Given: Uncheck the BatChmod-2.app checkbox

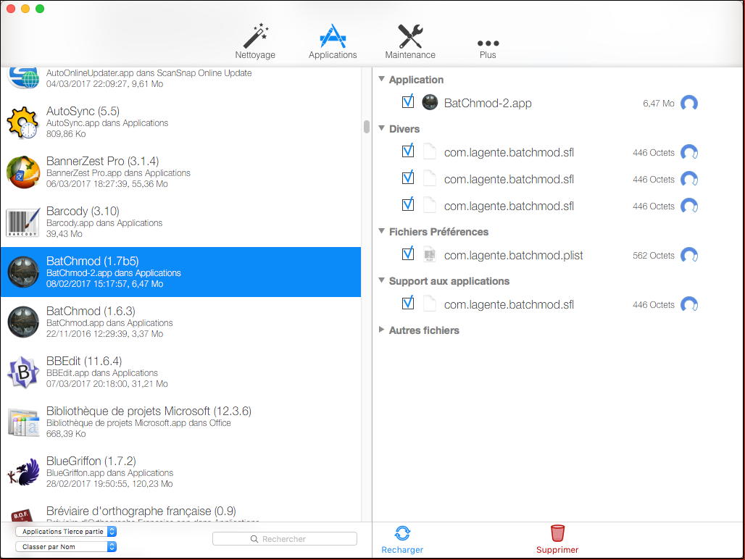Looking at the screenshot, I should point(408,101).
